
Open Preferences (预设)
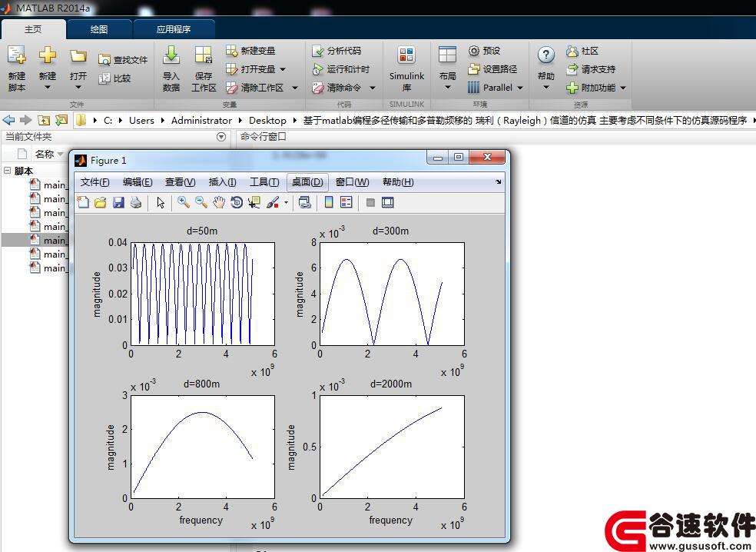(484, 51)
